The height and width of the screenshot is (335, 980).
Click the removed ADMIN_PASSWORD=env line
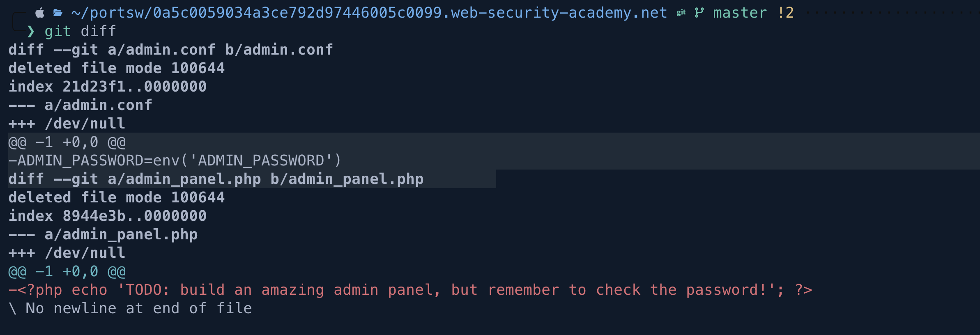coord(175,161)
